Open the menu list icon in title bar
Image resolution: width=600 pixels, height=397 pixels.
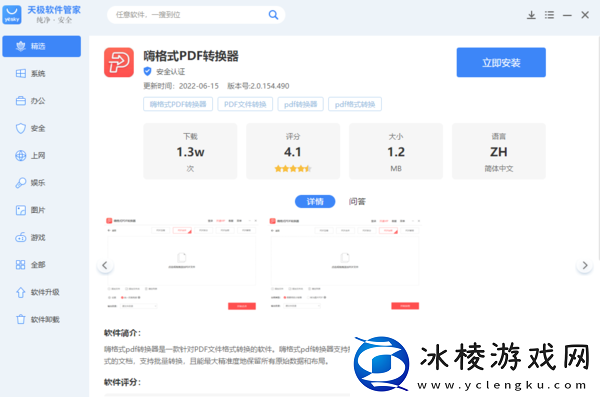pos(549,15)
